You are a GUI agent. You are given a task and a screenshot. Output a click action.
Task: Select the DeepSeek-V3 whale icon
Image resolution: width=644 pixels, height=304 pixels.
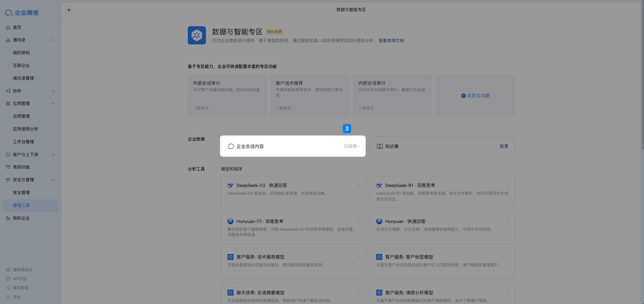pos(230,185)
